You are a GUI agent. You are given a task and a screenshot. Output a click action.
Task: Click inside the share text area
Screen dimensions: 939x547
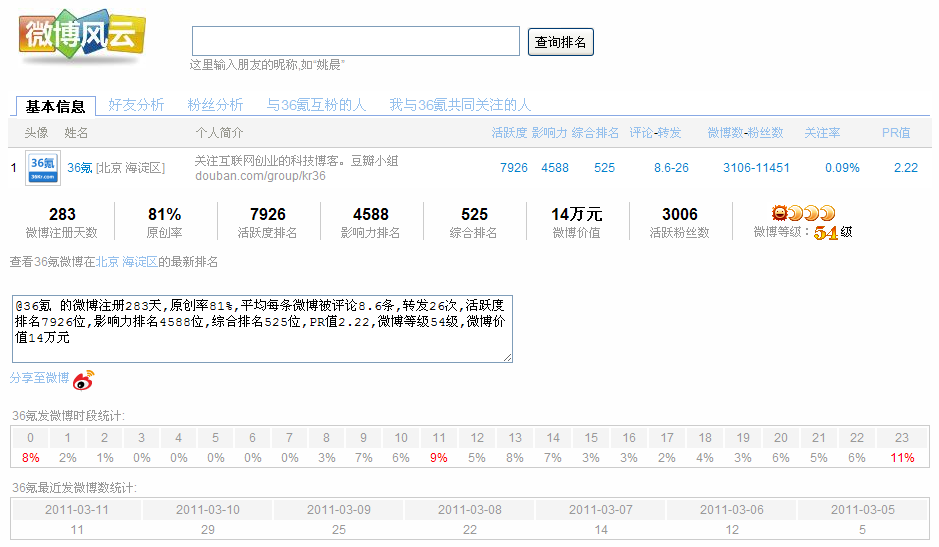point(262,328)
